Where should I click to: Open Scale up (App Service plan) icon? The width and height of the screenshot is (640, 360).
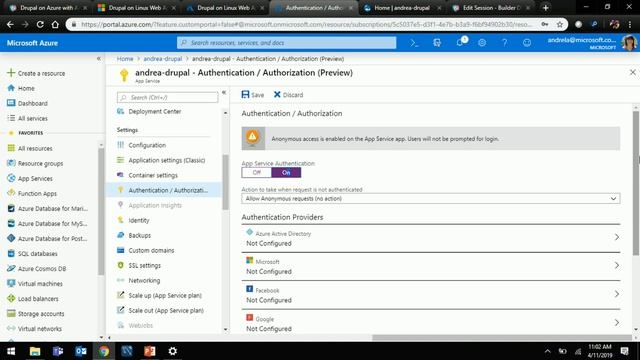(120, 295)
